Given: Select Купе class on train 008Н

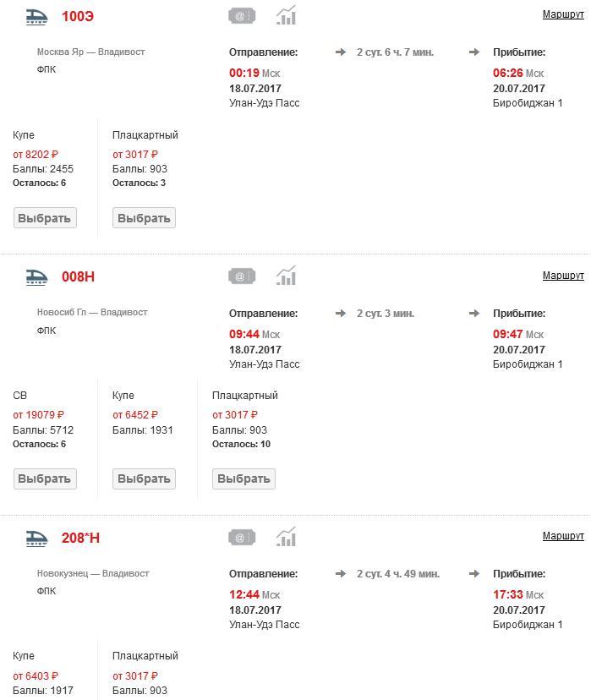Looking at the screenshot, I should [144, 479].
